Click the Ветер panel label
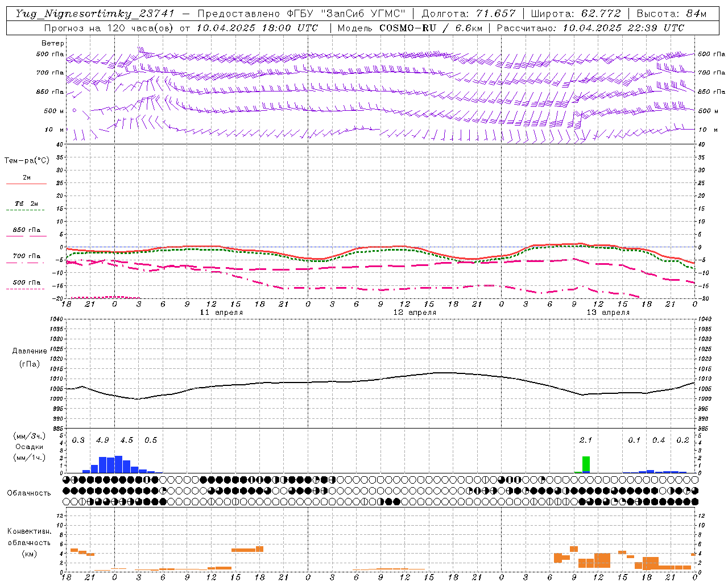This screenshot has width=728, height=582. (53, 43)
